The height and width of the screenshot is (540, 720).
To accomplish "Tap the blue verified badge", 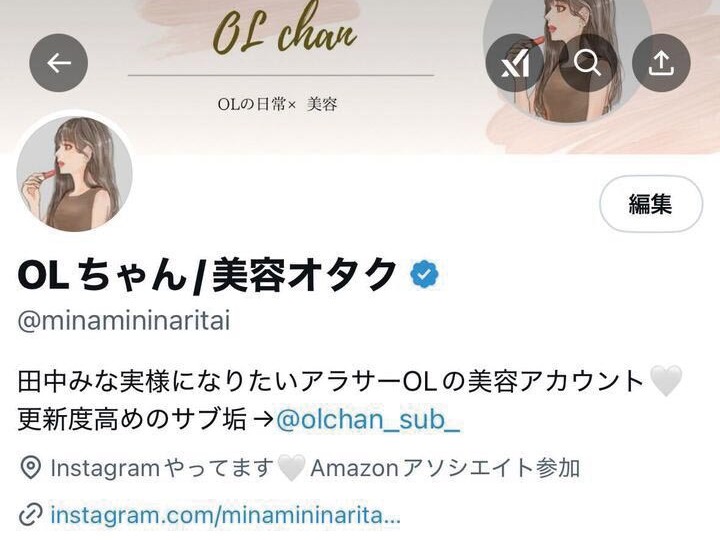I will [x=424, y=274].
